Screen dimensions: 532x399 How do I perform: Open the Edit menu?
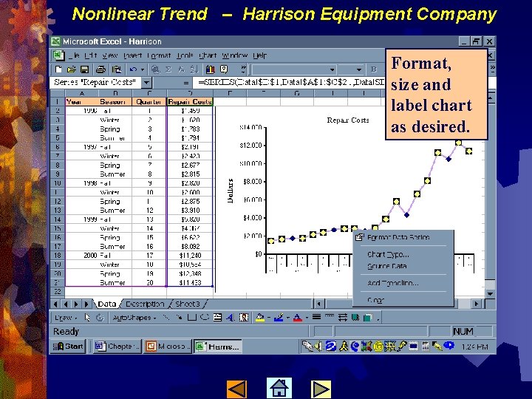click(x=91, y=55)
